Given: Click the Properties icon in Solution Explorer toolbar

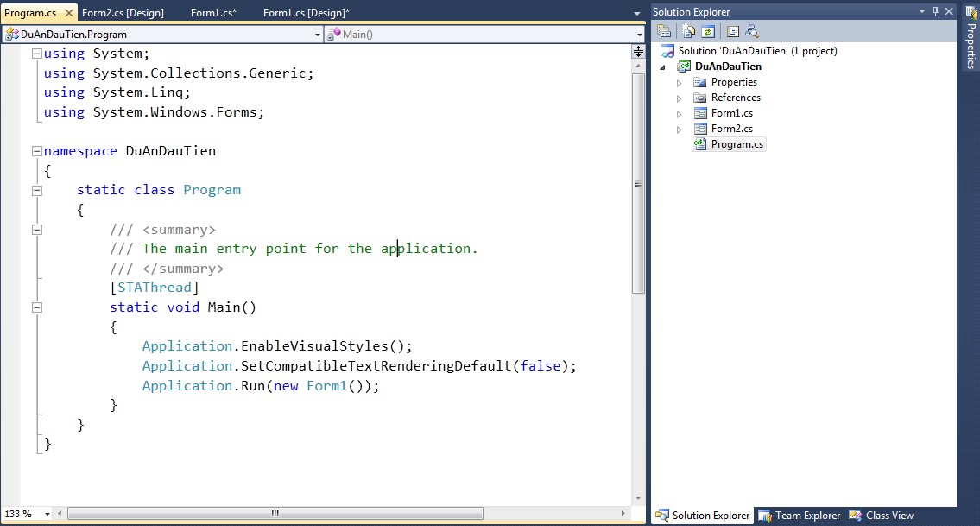Looking at the screenshot, I should click(x=664, y=31).
